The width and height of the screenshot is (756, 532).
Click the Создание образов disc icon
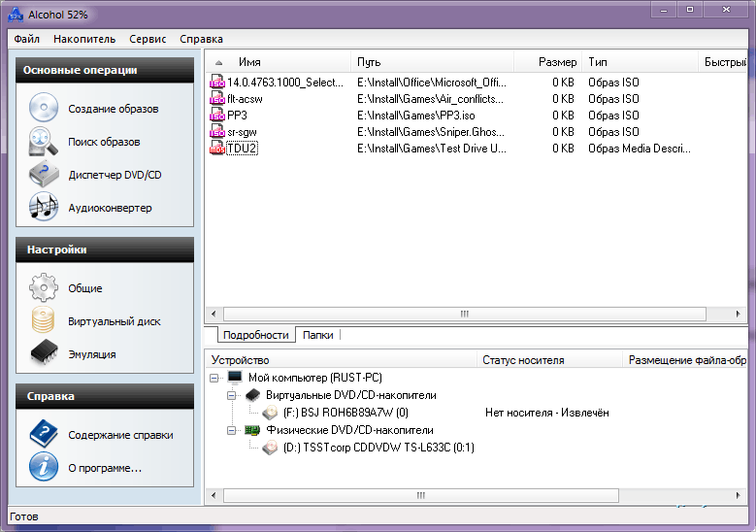(44, 108)
